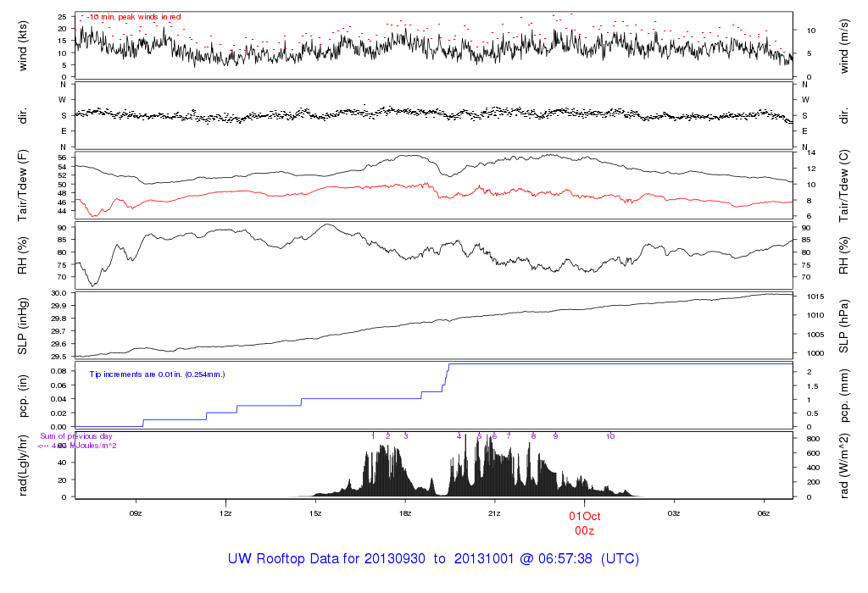This screenshot has height=593, width=868.
Task: Click the left 'RH (%)' axis title
Action: point(23,256)
